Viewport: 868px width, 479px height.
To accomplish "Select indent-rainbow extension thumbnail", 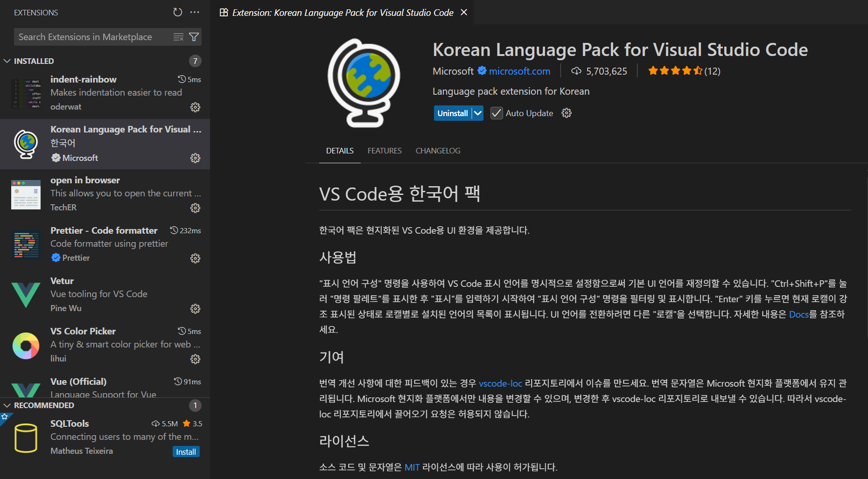I will 26,94.
